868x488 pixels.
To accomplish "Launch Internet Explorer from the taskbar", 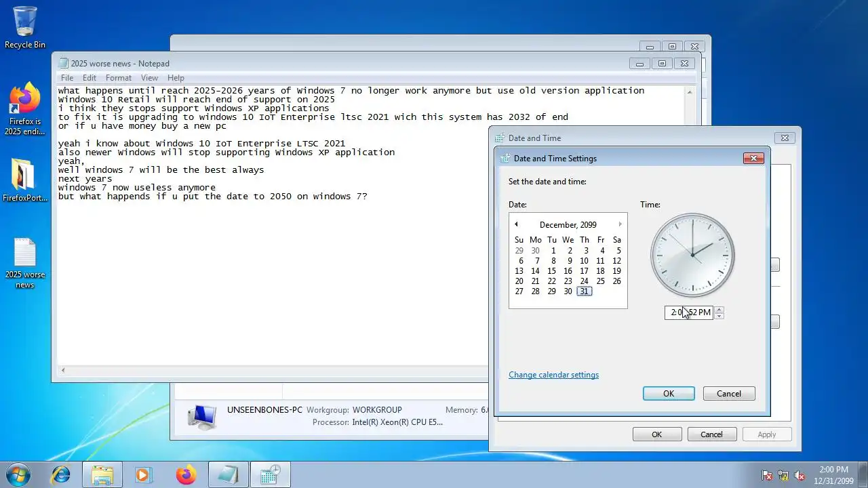I will coord(61,474).
